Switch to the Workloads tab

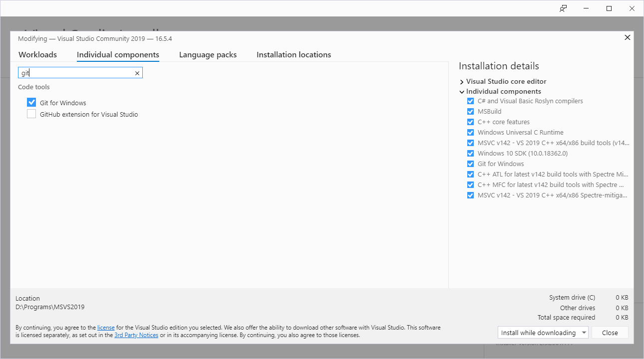point(37,55)
